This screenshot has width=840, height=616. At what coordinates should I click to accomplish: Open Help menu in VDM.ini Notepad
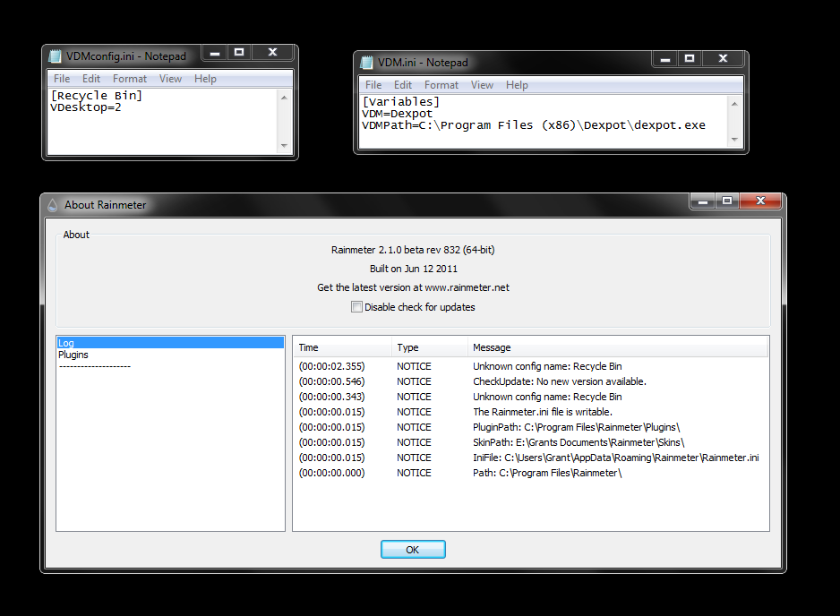pyautogui.click(x=517, y=85)
